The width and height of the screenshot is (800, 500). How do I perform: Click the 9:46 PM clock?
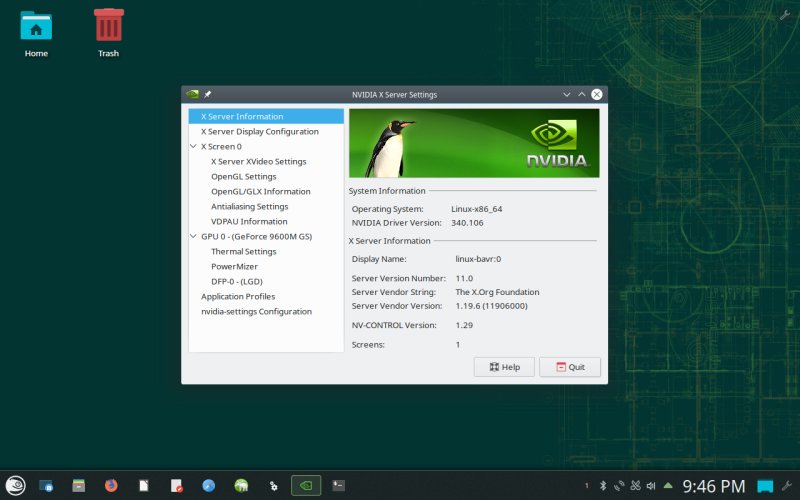714,486
